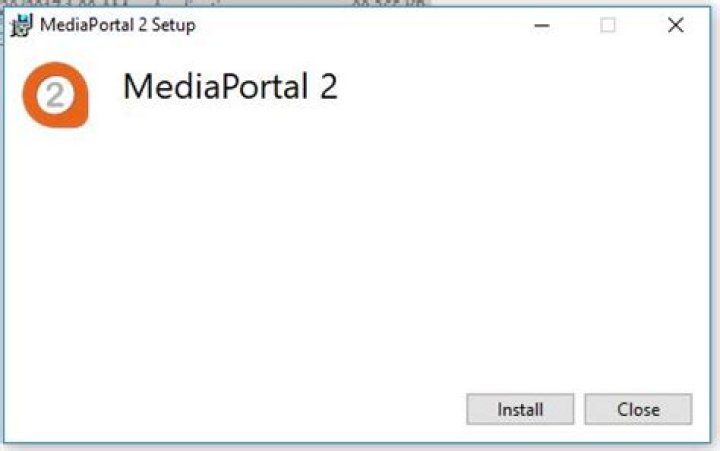Close the setup window with X
Image resolution: width=720 pixels, height=451 pixels.
coord(676,26)
